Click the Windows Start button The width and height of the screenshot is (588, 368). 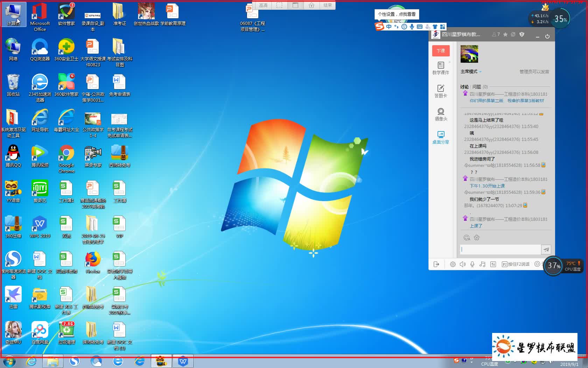coord(9,361)
